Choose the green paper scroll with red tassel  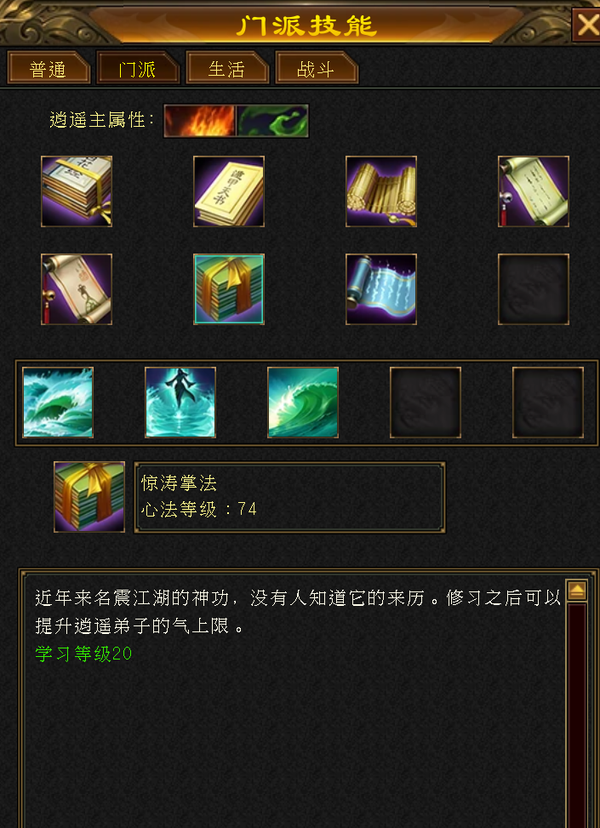533,191
